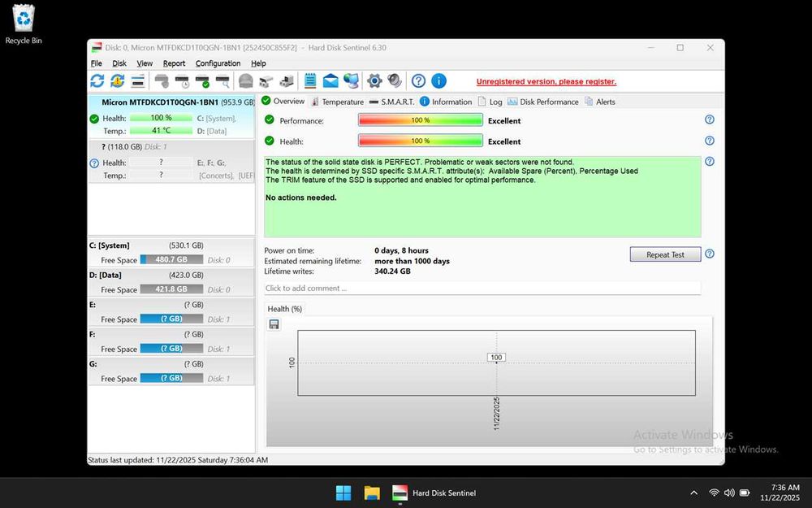The width and height of the screenshot is (812, 508).
Task: Click the speaker sound toolbar icon
Action: point(395,80)
